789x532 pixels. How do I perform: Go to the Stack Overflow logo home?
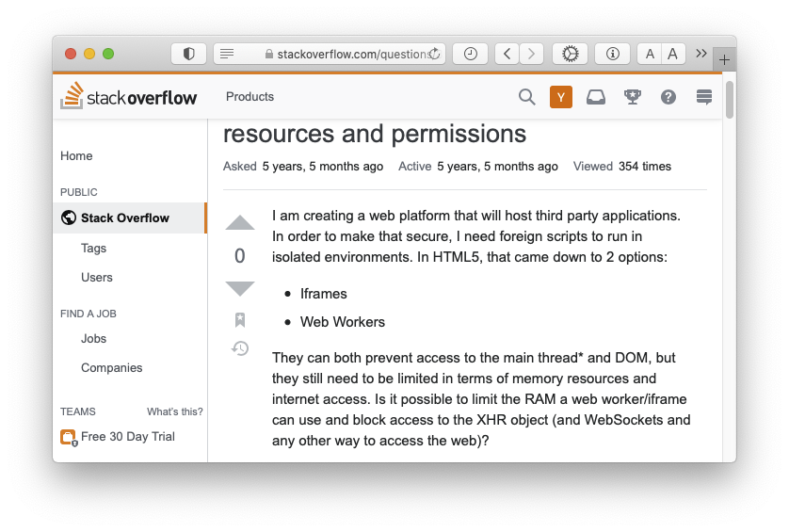129,97
